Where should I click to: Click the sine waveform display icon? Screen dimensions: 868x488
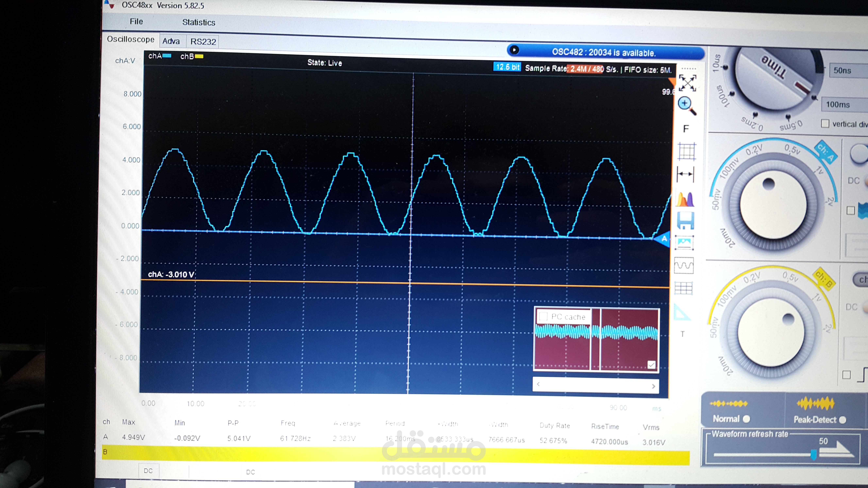tap(684, 265)
